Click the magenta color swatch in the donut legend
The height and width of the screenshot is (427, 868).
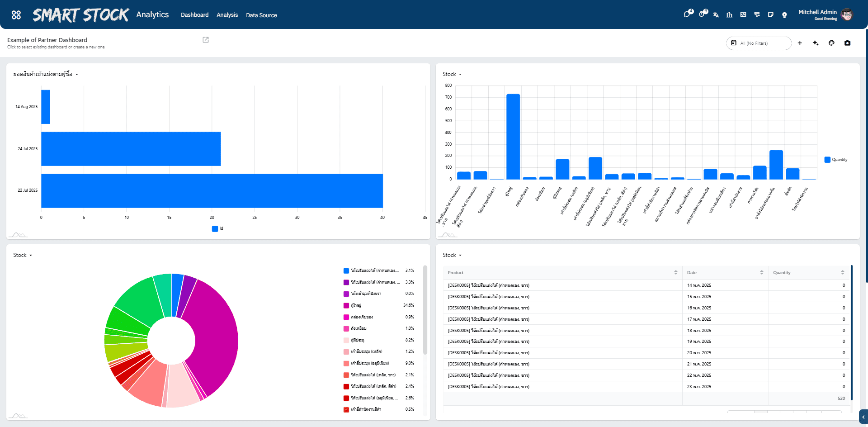pos(346,317)
